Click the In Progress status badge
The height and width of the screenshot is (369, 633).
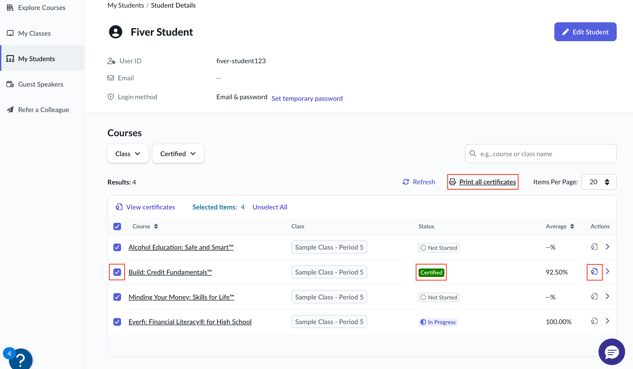438,322
